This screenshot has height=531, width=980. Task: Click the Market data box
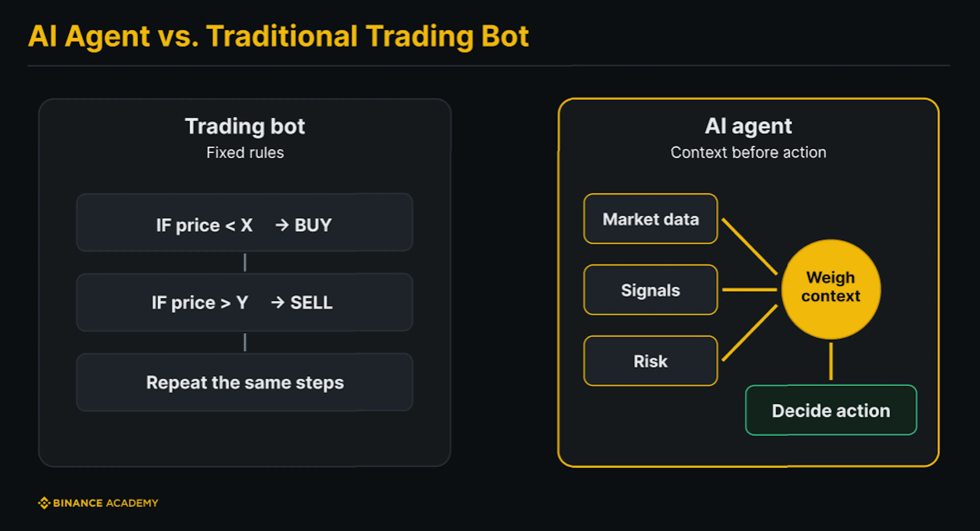(651, 219)
